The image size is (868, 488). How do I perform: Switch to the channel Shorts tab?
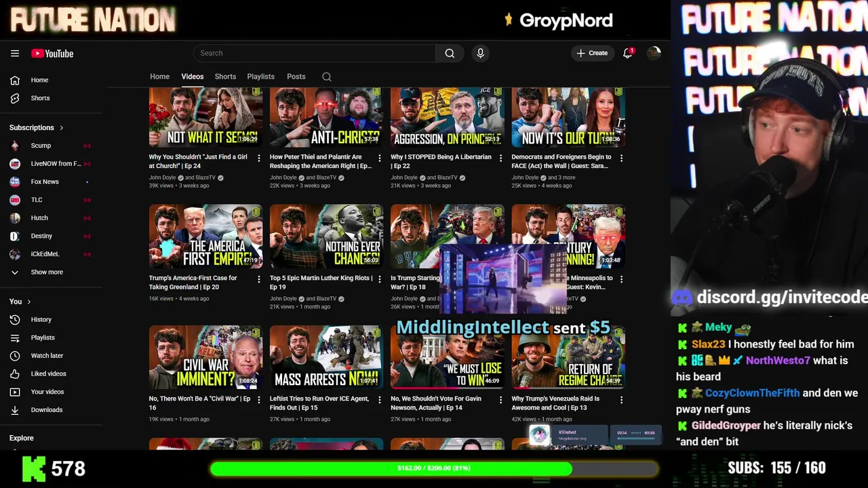225,77
